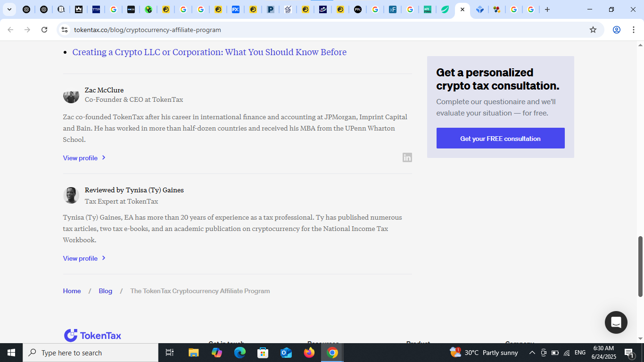Viewport: 644px width, 362px height.
Task: Open the house chart favicon tab
Action: point(288,9)
